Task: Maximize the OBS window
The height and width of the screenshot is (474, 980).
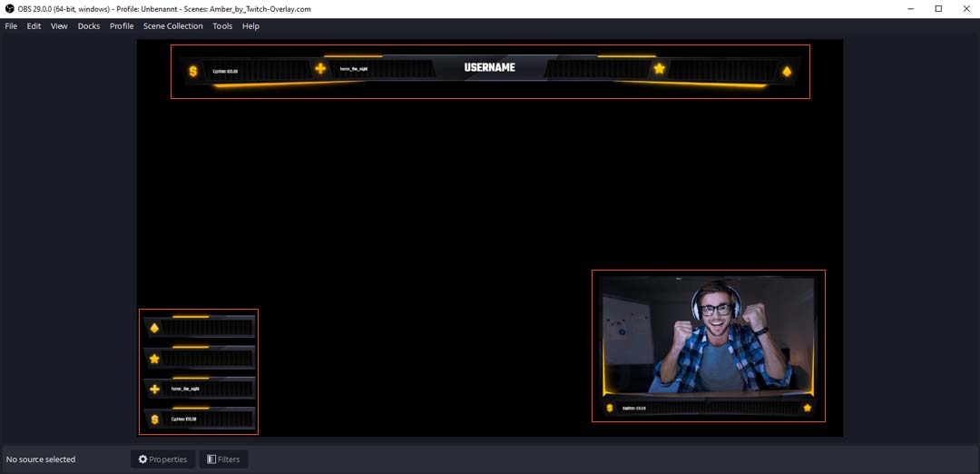Action: click(939, 9)
